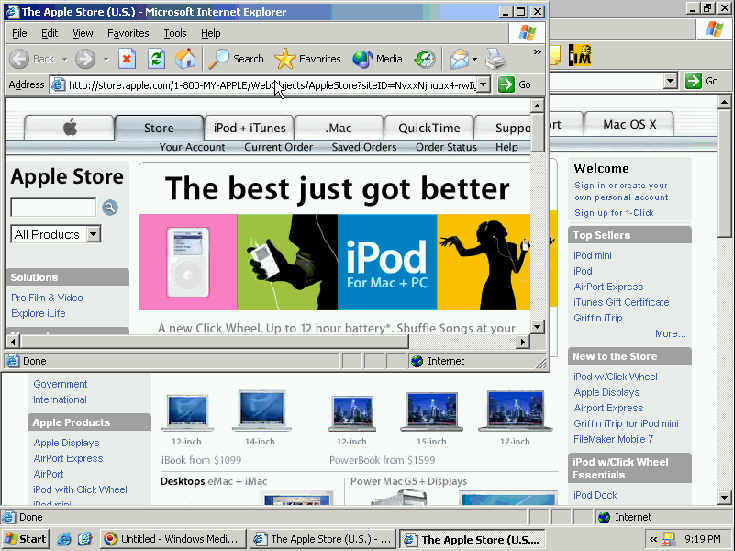735x551 pixels.
Task: Click AirPort link under Apple Products
Action: [x=48, y=474]
